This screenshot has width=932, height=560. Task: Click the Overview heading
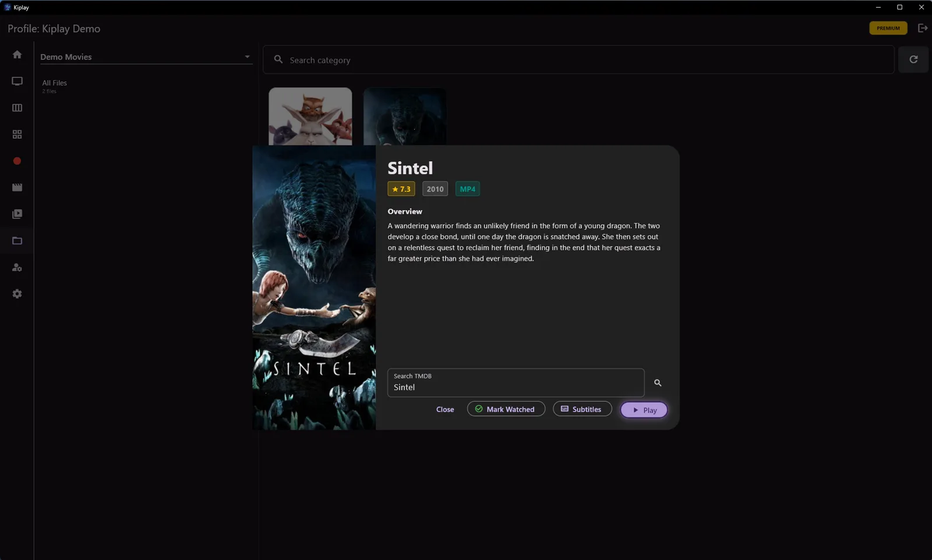coord(405,211)
